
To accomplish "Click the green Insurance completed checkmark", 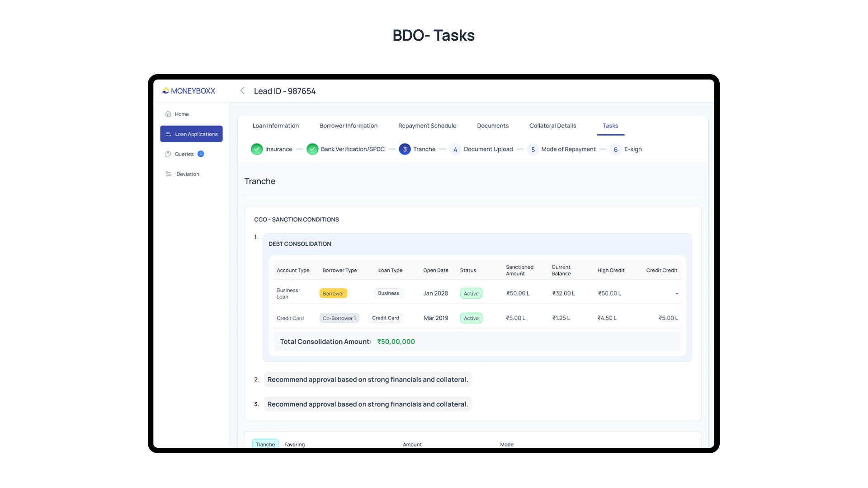I will 257,149.
